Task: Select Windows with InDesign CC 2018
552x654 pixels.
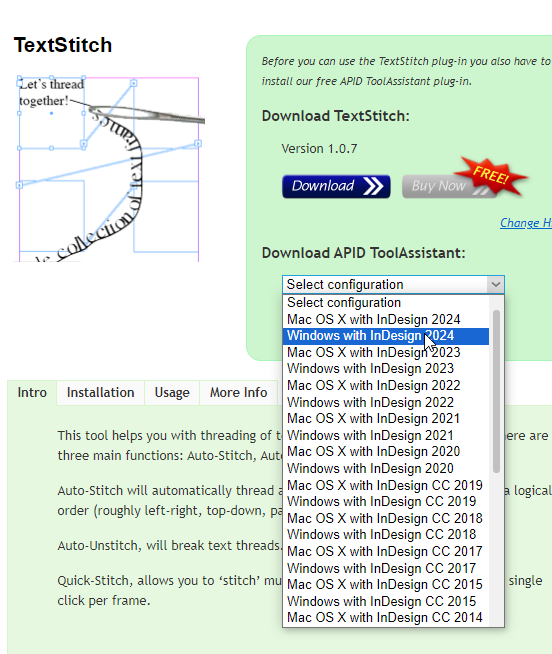Action: pyautogui.click(x=386, y=535)
